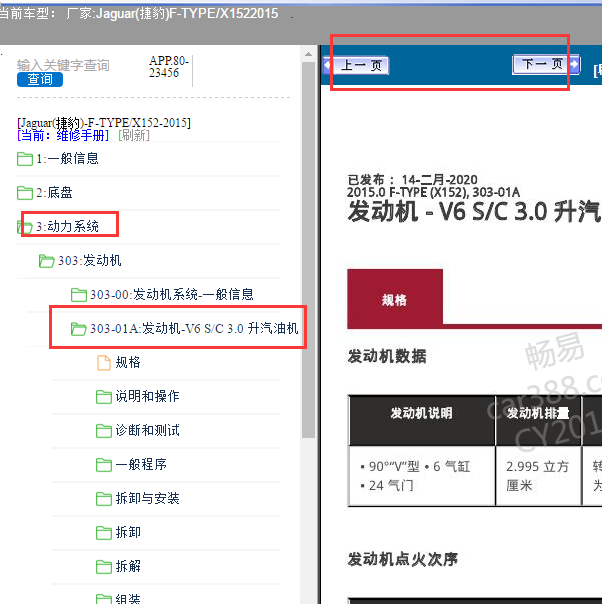Click the 下一页 next page button
Viewport: 602px width, 604px height.
[x=546, y=64]
